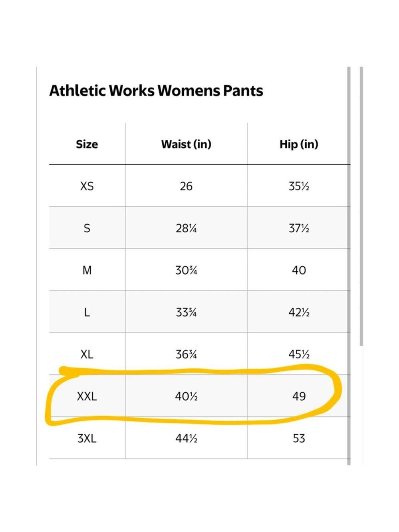Click the 26 waist value for XS
Viewport: 399px width, 532px height.
click(x=186, y=186)
